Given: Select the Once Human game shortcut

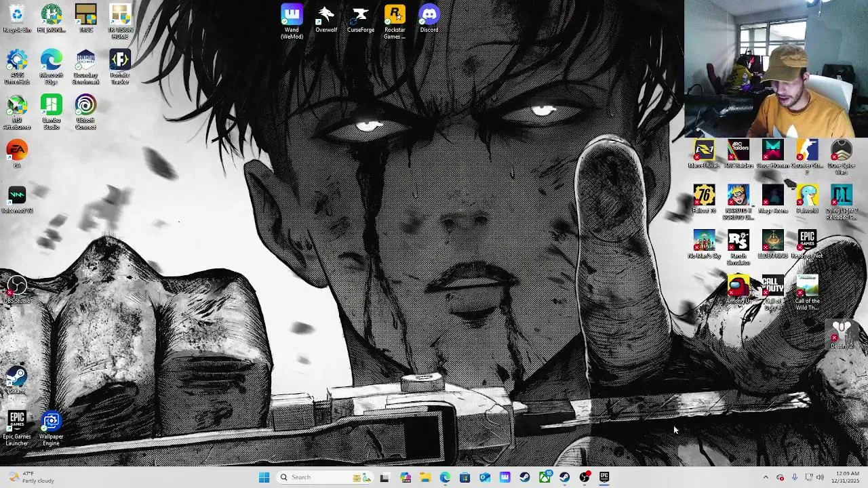Looking at the screenshot, I should click(x=772, y=154).
